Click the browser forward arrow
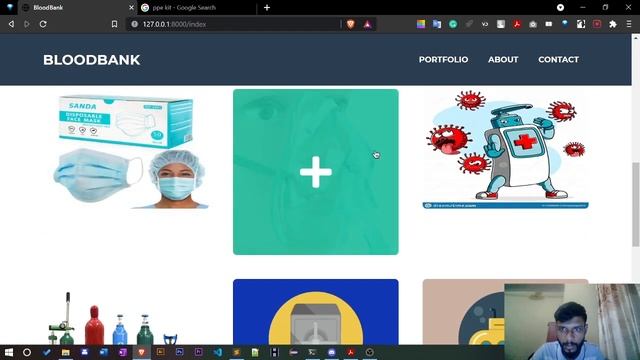This screenshot has height=360, width=640. pyautogui.click(x=27, y=24)
